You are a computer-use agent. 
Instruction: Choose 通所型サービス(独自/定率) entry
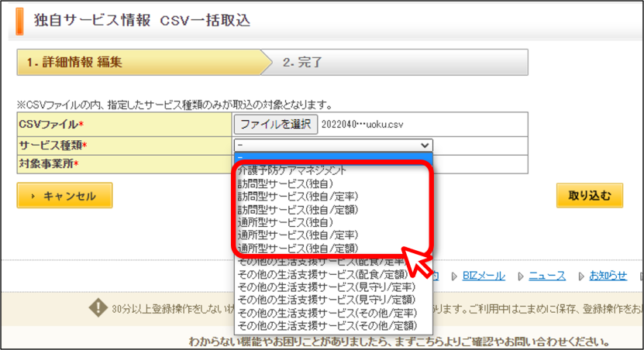click(x=298, y=235)
